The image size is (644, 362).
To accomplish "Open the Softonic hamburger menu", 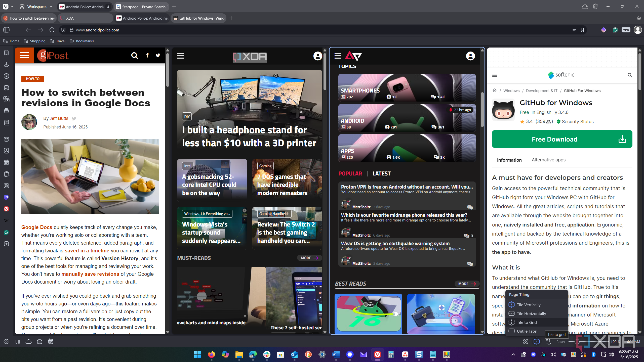I will [495, 75].
